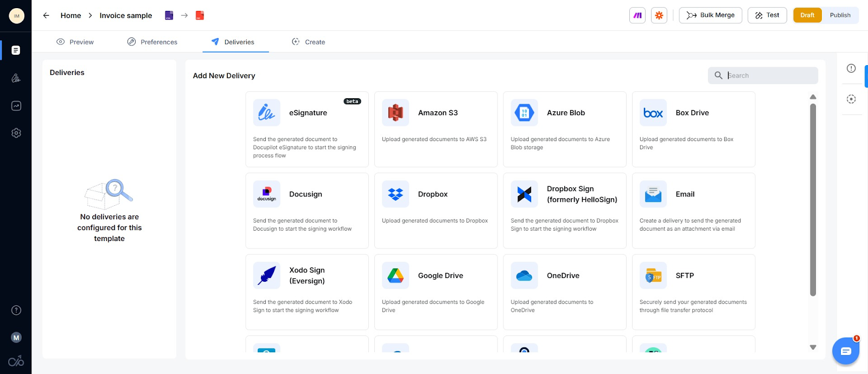The image size is (868, 374).
Task: Select the Azure Blob card title
Action: pos(566,113)
